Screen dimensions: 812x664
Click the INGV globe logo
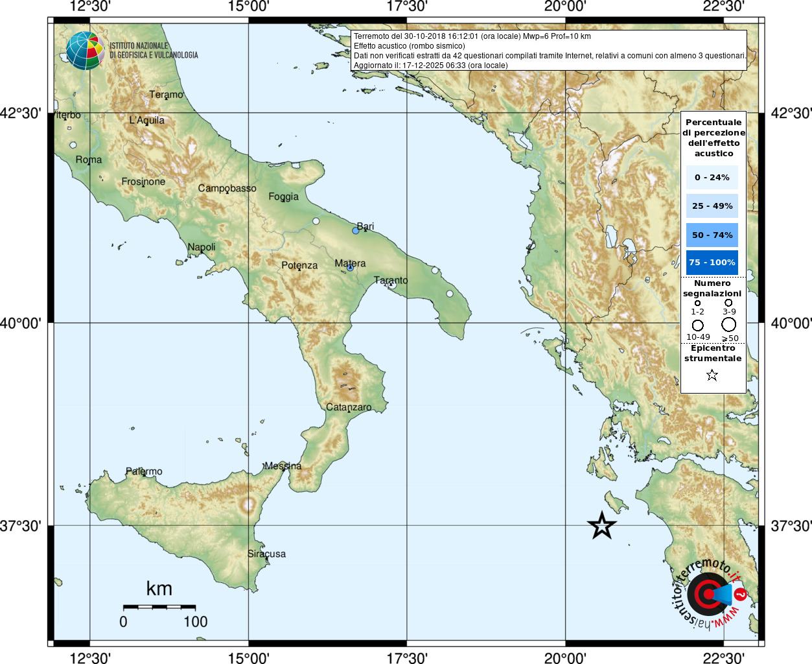(x=85, y=51)
